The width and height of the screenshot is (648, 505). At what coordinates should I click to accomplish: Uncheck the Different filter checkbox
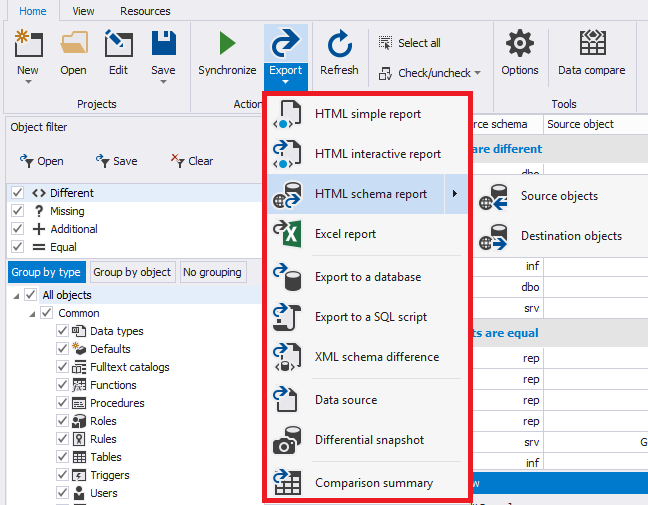tap(17, 193)
